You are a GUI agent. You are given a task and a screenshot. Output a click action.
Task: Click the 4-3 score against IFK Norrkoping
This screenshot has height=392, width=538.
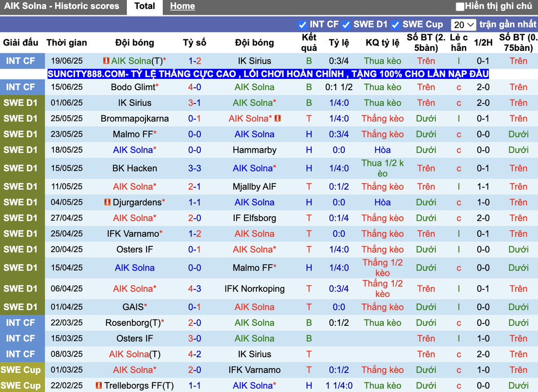195,289
